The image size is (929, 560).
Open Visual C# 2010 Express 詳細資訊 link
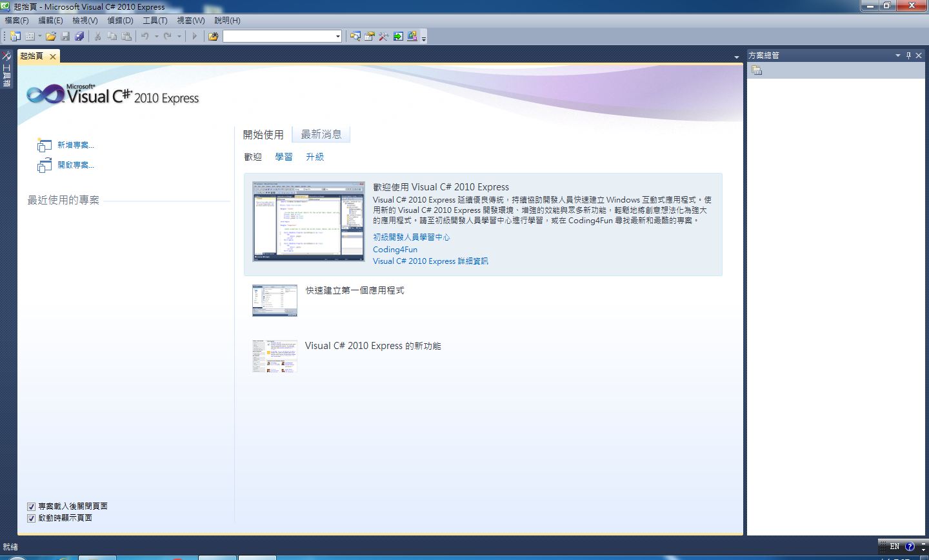coord(430,261)
